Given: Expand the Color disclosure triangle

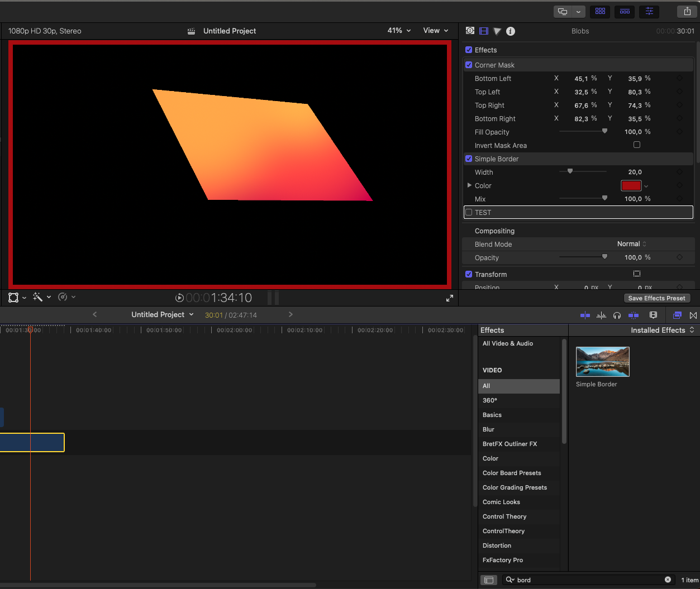Looking at the screenshot, I should pyautogui.click(x=469, y=185).
